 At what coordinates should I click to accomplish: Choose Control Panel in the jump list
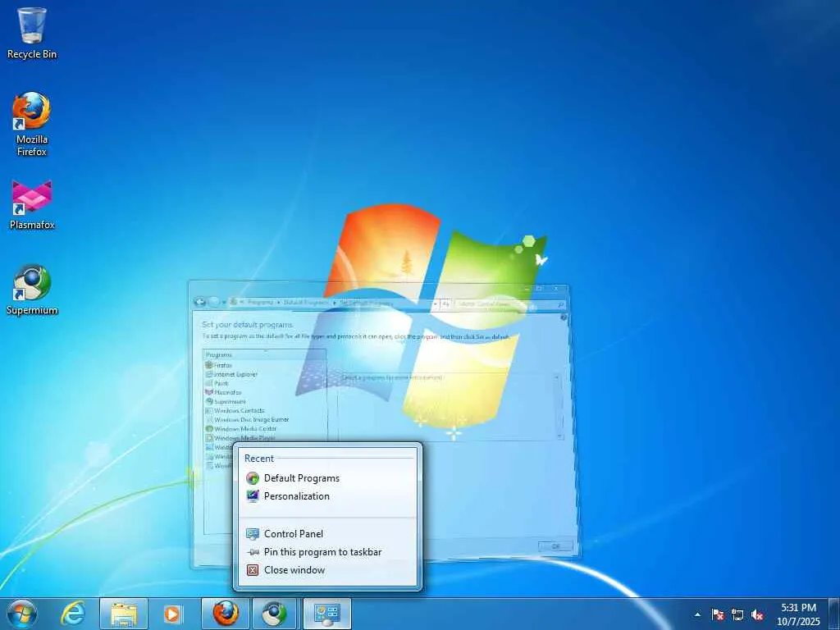point(328,533)
